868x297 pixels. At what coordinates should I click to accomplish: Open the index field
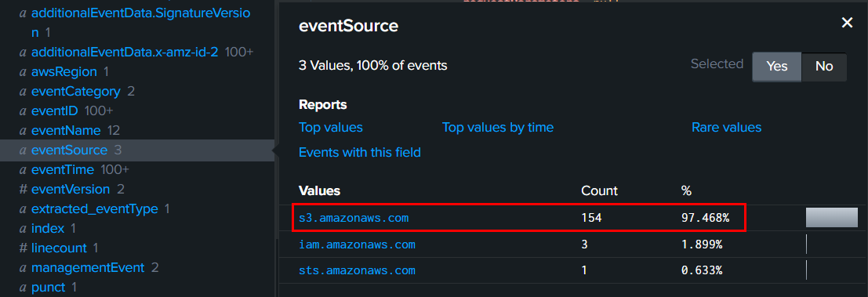click(48, 228)
